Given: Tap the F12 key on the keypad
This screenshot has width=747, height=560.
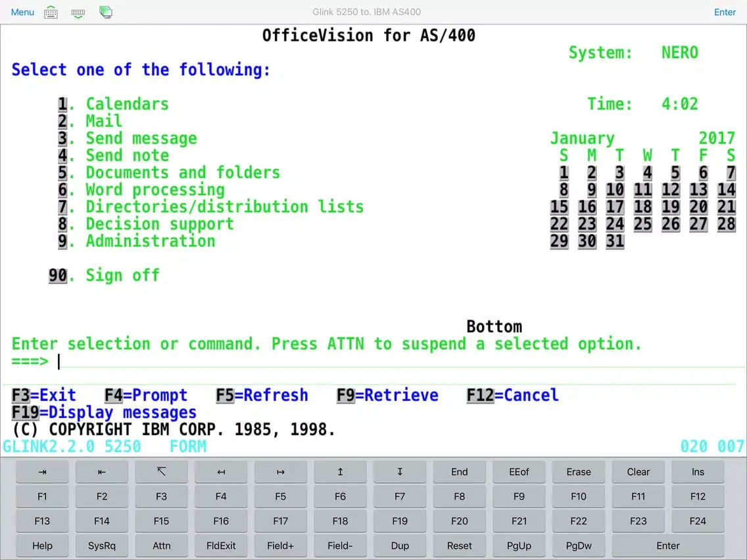Looking at the screenshot, I should click(698, 497).
